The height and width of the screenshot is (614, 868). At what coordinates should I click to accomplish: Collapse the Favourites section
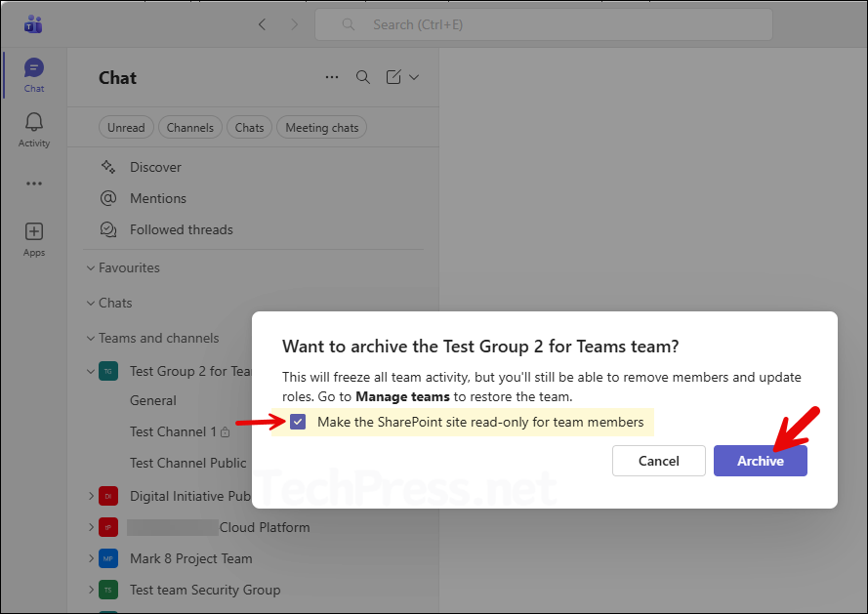tap(93, 266)
